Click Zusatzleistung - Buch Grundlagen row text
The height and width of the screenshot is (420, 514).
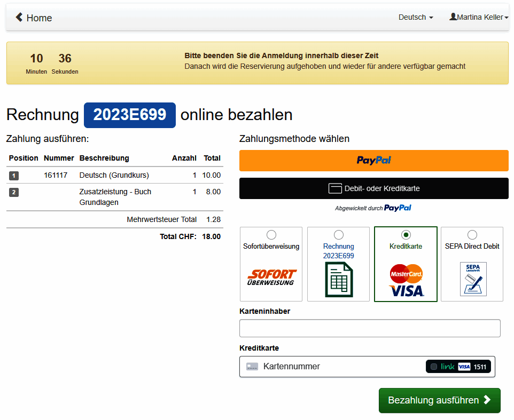[115, 197]
